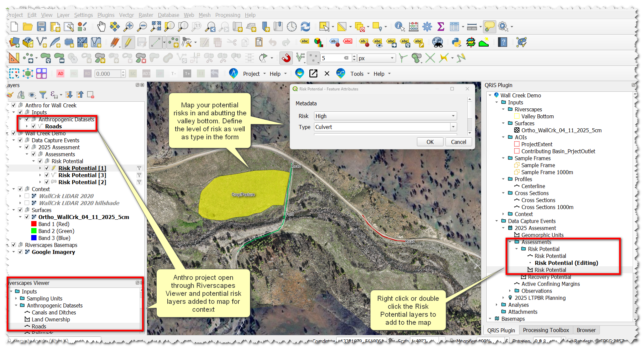Open the Processing menu
This screenshot has height=349, width=644.
(228, 15)
